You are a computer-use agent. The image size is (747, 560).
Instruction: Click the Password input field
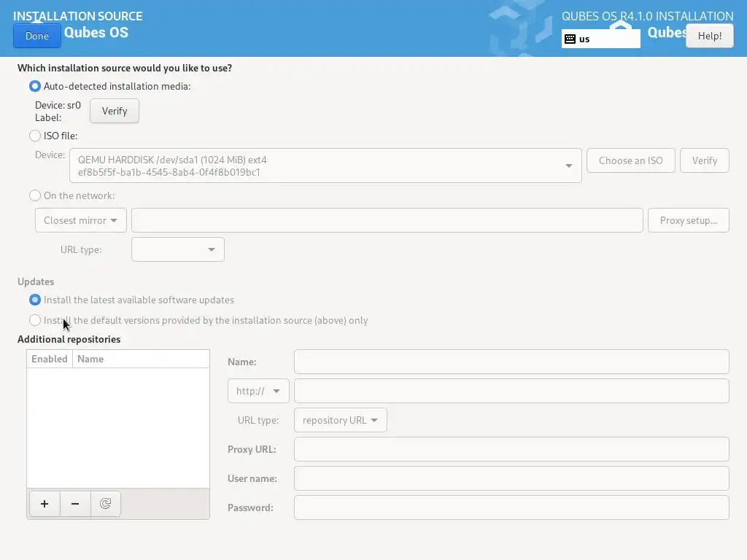tap(511, 507)
